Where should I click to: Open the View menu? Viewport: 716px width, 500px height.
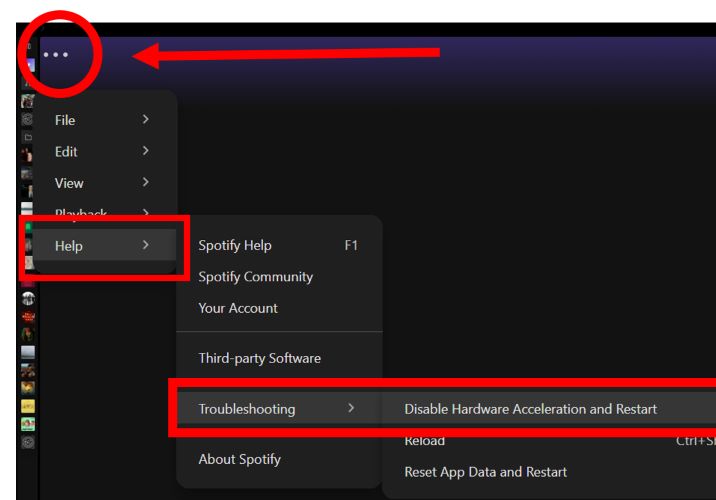(105, 183)
